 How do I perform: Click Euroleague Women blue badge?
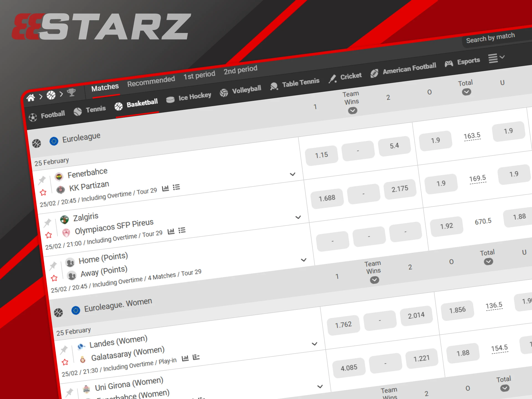(x=76, y=310)
